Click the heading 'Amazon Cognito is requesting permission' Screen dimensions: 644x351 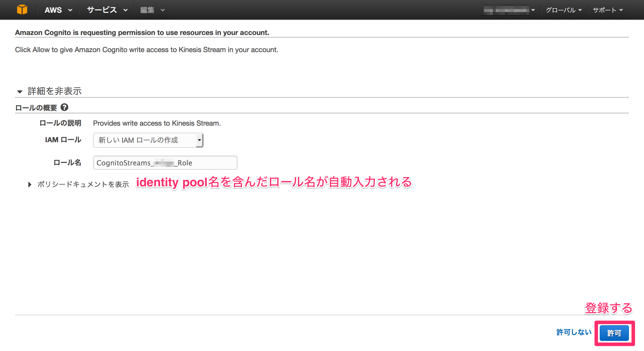(x=142, y=32)
